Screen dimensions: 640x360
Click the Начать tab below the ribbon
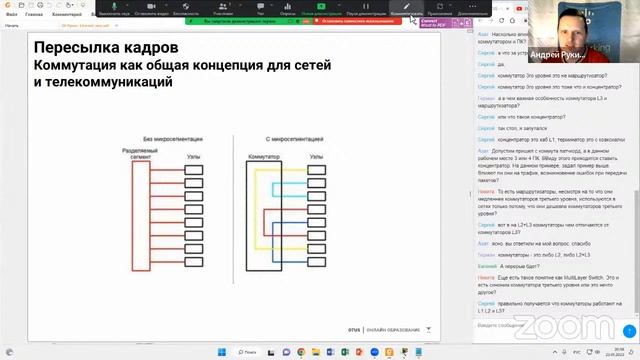[12, 26]
